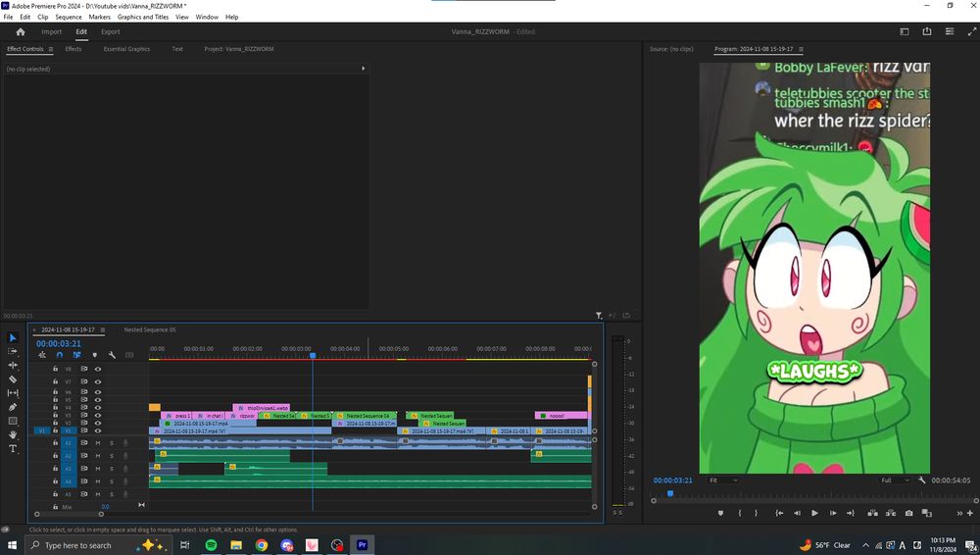980x555 pixels.
Task: Go to Import workspace
Action: coord(51,32)
